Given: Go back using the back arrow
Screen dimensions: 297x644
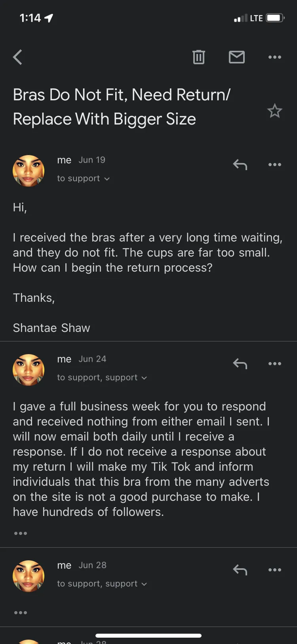Looking at the screenshot, I should tap(17, 57).
